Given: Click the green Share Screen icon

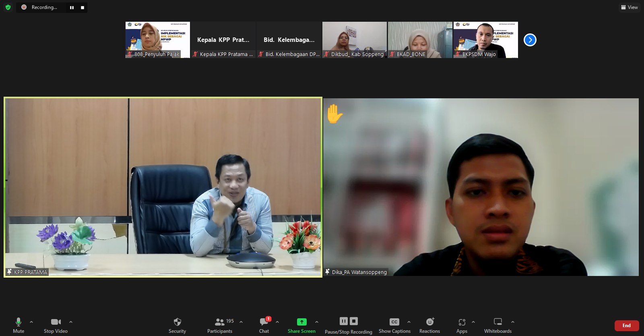Looking at the screenshot, I should tap(301, 322).
